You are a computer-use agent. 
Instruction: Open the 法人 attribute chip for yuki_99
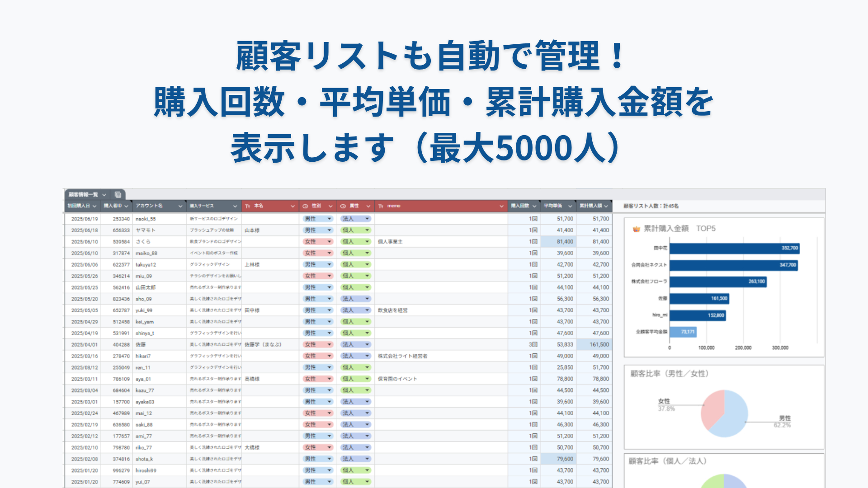[x=356, y=310]
